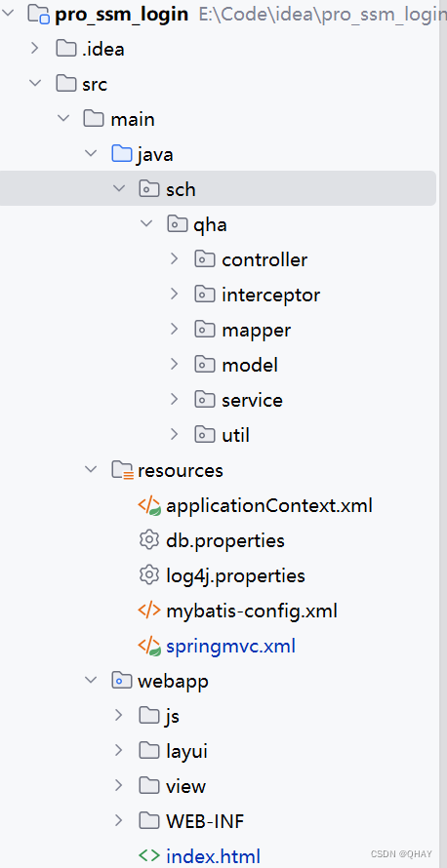Click the pro_ssm_login module icon
The image size is (447, 868).
pos(39,15)
